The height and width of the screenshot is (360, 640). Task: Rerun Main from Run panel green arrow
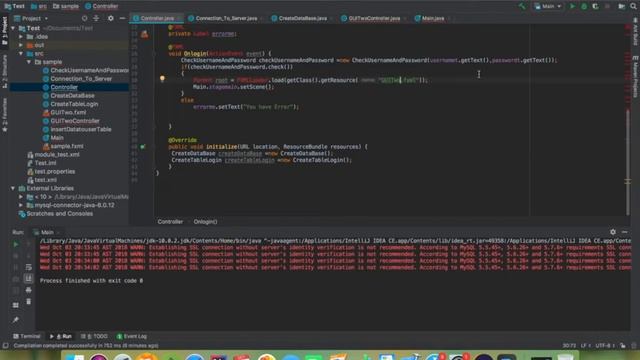(16, 244)
